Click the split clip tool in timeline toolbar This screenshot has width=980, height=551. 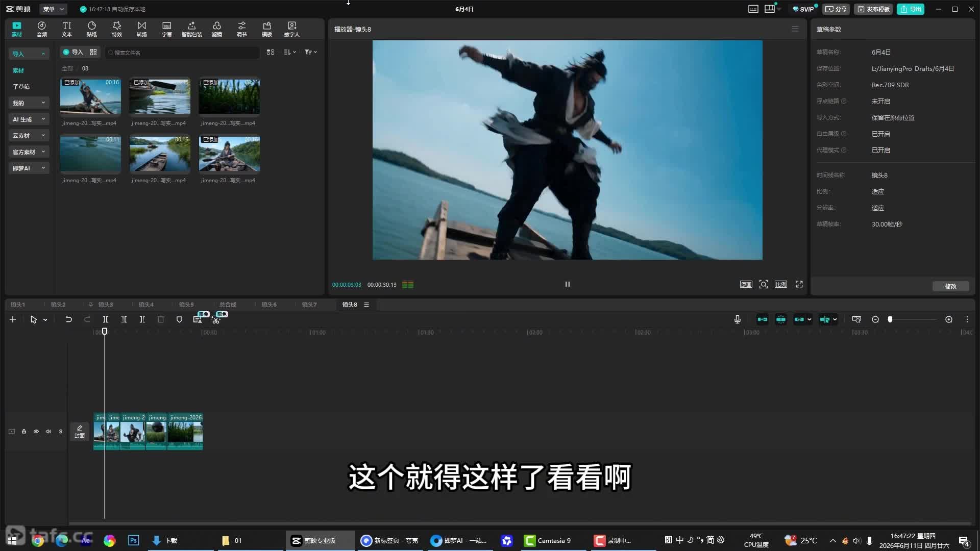[106, 319]
